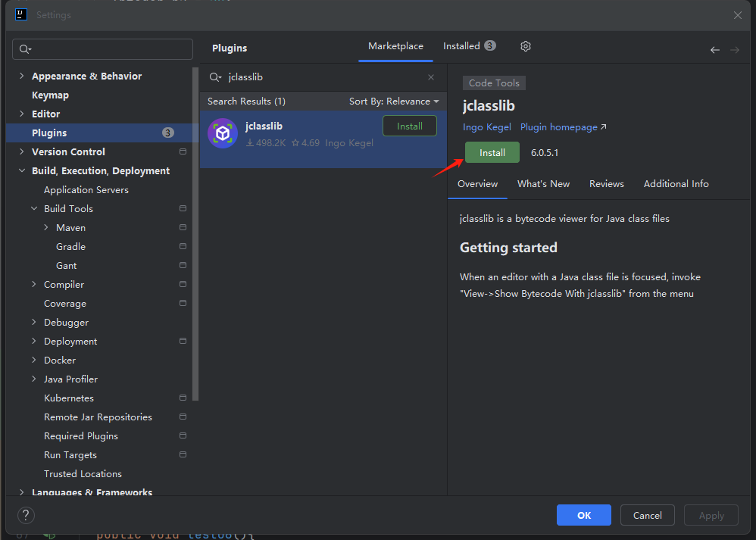This screenshot has width=756, height=540.
Task: Click project-level icon next to Run Targets
Action: pos(183,454)
